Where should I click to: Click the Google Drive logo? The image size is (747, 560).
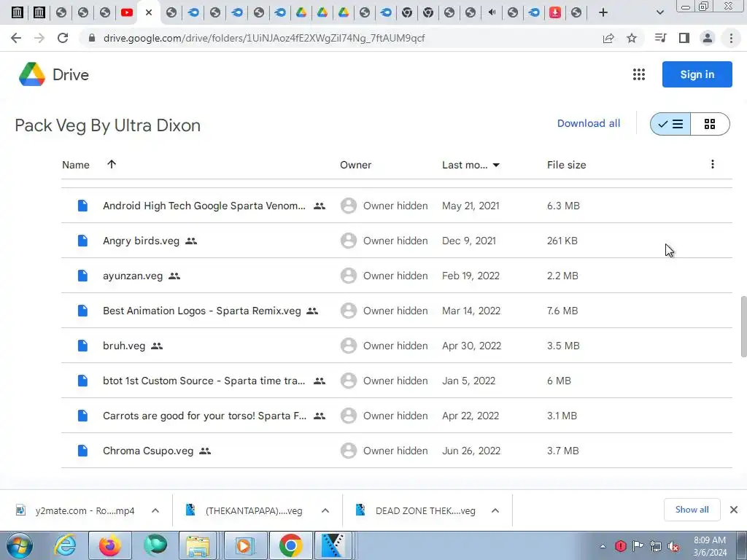click(32, 74)
